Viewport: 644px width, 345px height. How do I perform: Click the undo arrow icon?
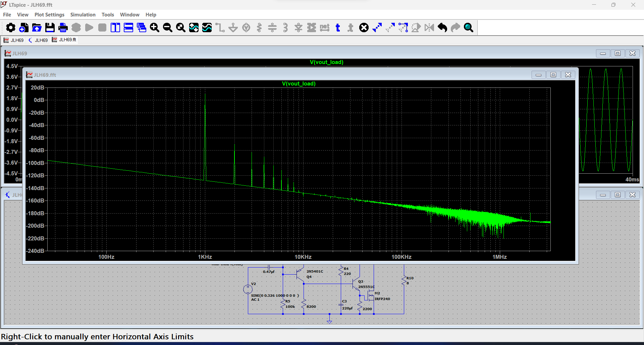pyautogui.click(x=442, y=27)
